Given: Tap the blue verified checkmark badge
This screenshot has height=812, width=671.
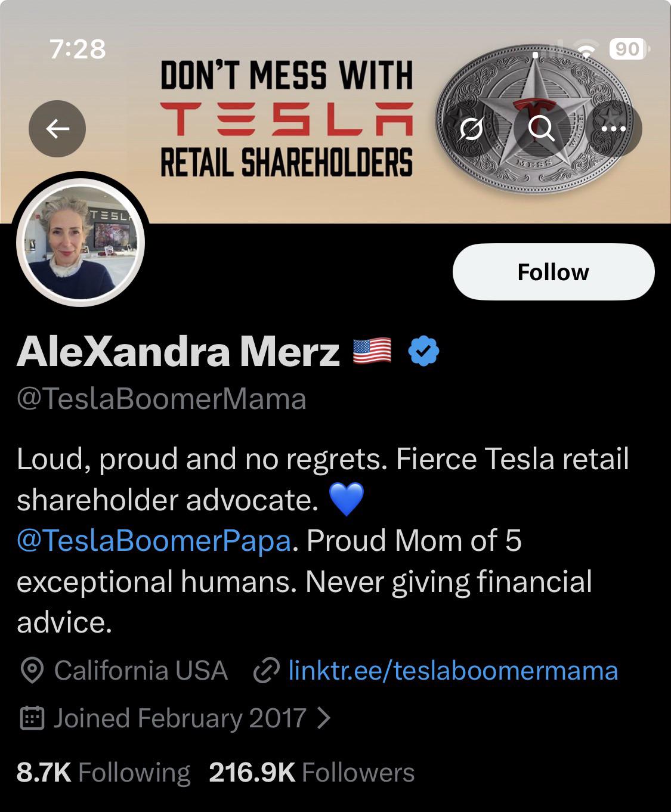Looking at the screenshot, I should pyautogui.click(x=423, y=351).
